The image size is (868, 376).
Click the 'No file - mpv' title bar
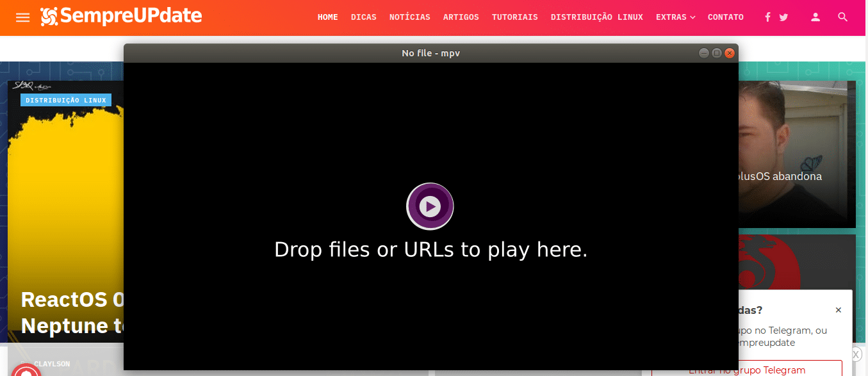coord(430,53)
